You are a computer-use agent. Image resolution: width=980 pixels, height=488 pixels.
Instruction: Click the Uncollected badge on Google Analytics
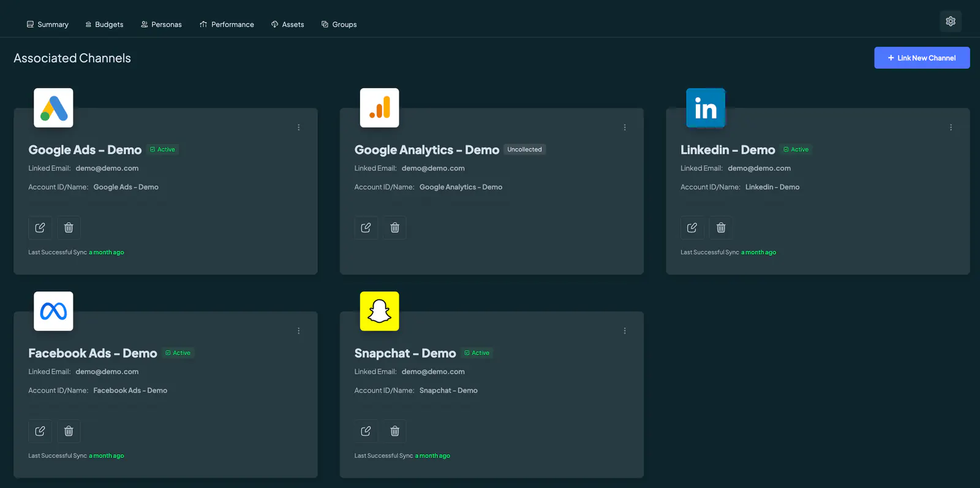pos(524,150)
